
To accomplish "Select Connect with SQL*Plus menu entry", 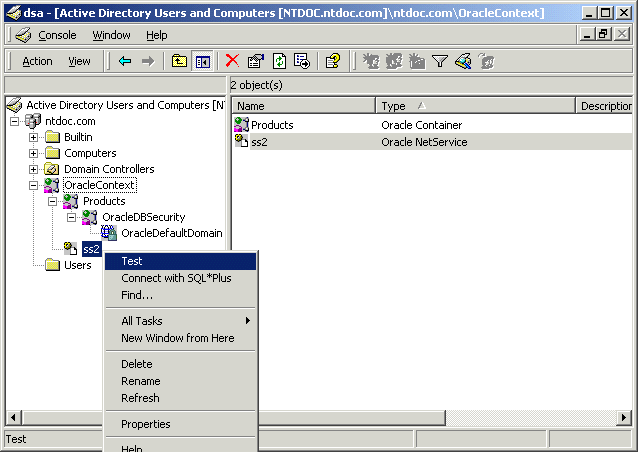I will point(176,278).
